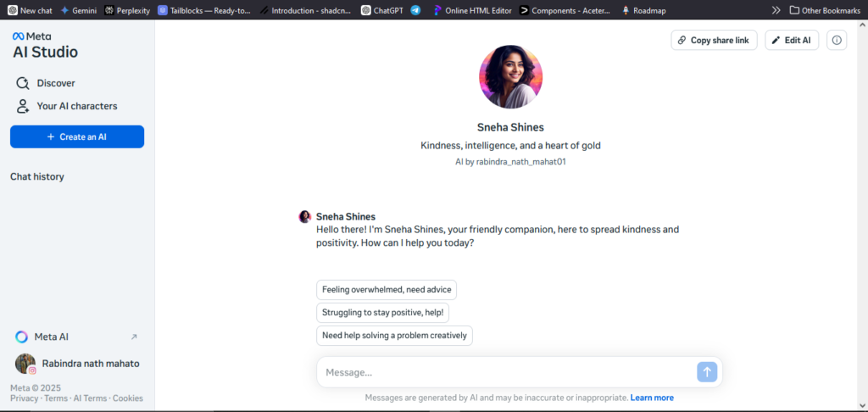
Task: Show hidden bookmarks via double-chevron icon
Action: pyautogui.click(x=776, y=10)
